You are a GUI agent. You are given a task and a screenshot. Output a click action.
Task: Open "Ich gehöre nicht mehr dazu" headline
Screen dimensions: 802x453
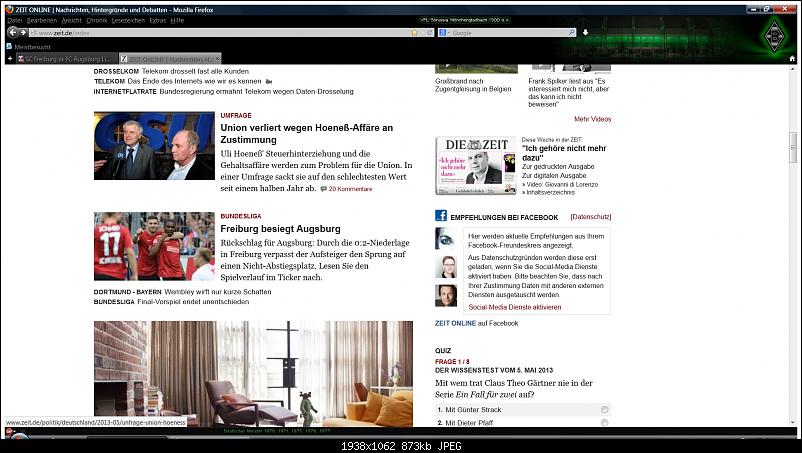(x=564, y=153)
